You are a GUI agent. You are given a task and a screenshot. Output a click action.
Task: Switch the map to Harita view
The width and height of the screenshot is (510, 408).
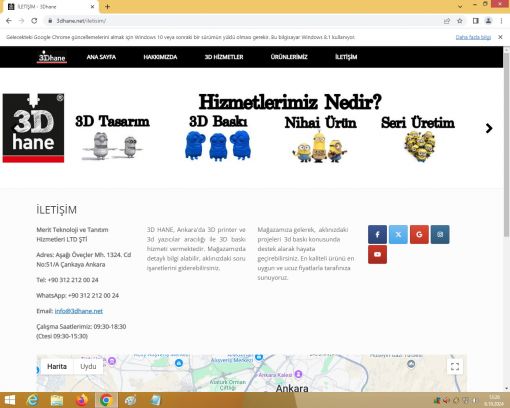57,366
